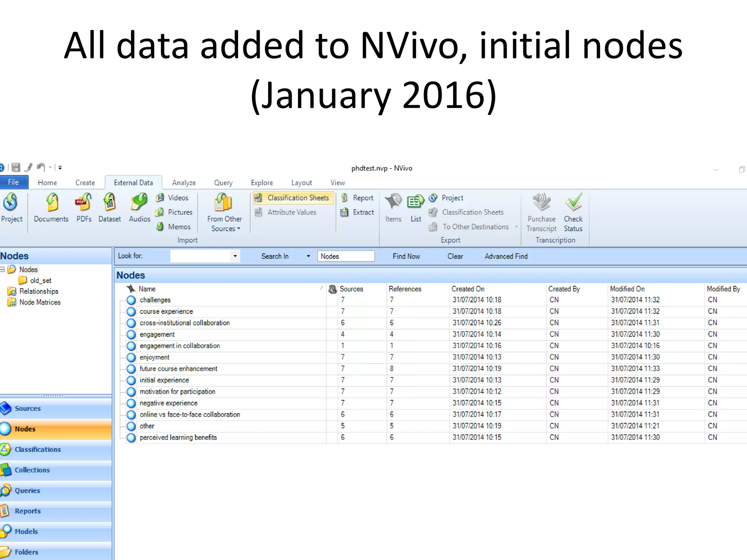Viewport: 747px width, 560px height.
Task: Switch to the View ribbon tab
Action: point(338,183)
